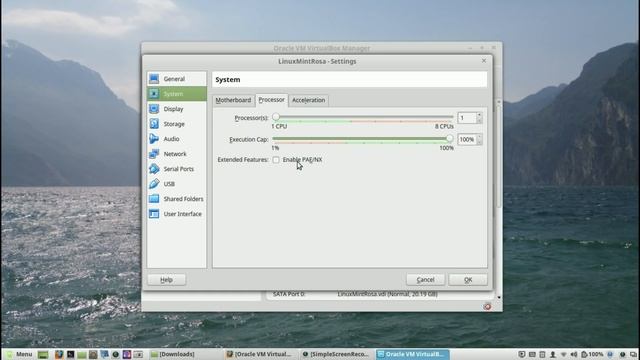
Task: Open the network tray icon
Action: tap(563, 354)
